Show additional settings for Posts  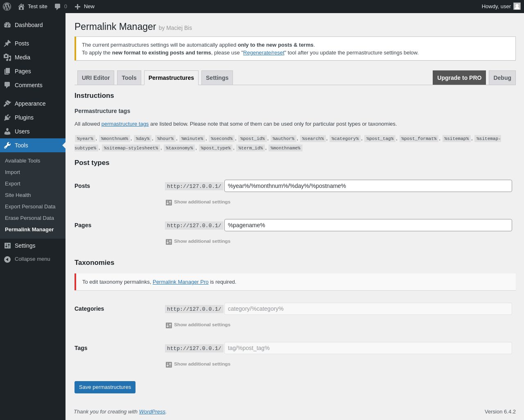tap(198, 202)
